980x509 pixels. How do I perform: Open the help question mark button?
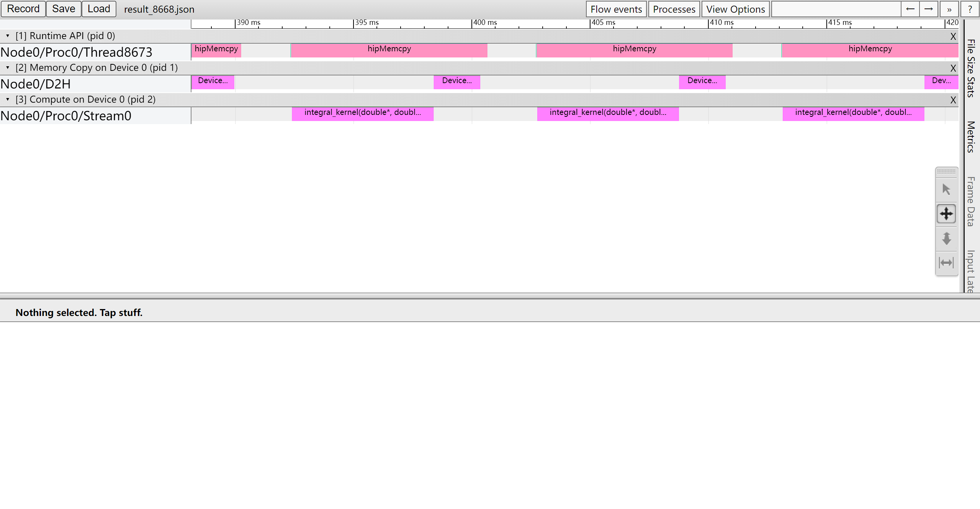tap(970, 9)
